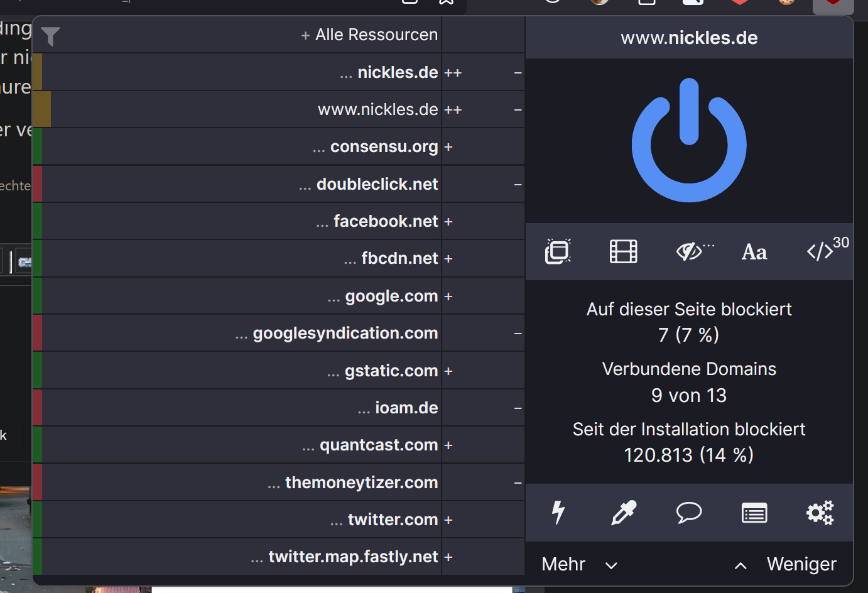
Task: Click green color cell for consensu.org
Action: (x=37, y=146)
